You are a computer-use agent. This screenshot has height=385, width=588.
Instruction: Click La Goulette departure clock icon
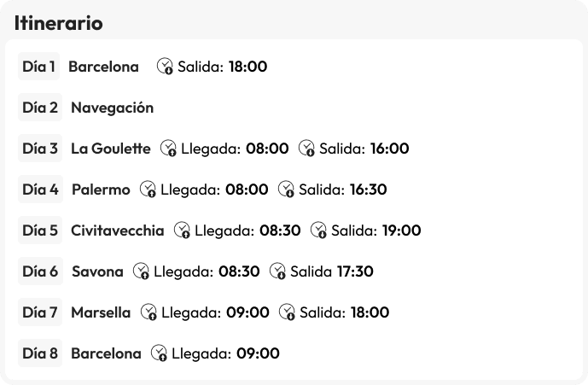pos(307,149)
